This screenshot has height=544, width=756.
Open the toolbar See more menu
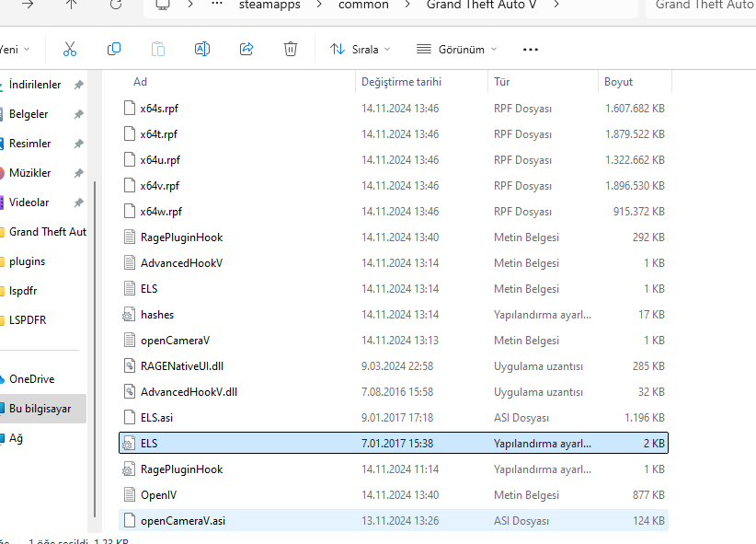(x=531, y=49)
